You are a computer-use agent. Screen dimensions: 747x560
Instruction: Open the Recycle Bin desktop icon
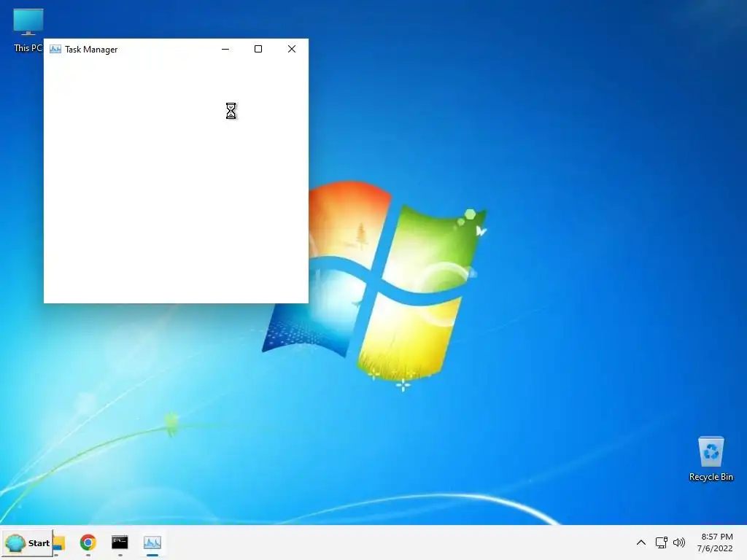point(711,459)
